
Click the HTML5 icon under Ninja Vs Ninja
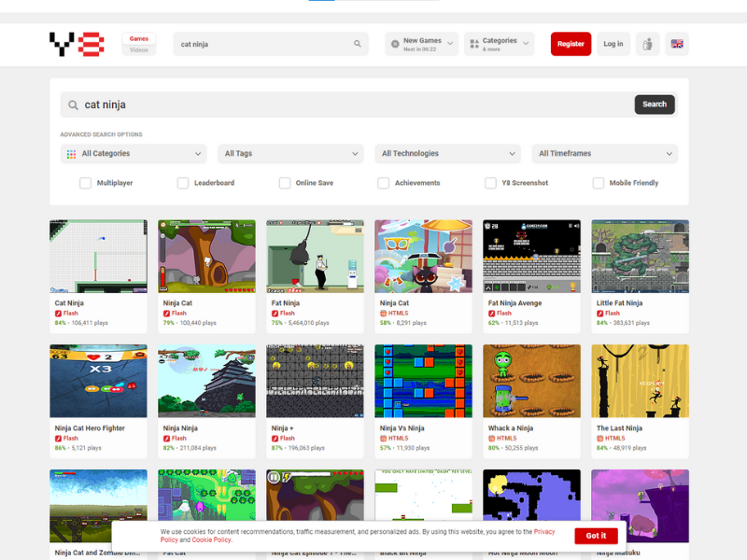click(383, 439)
